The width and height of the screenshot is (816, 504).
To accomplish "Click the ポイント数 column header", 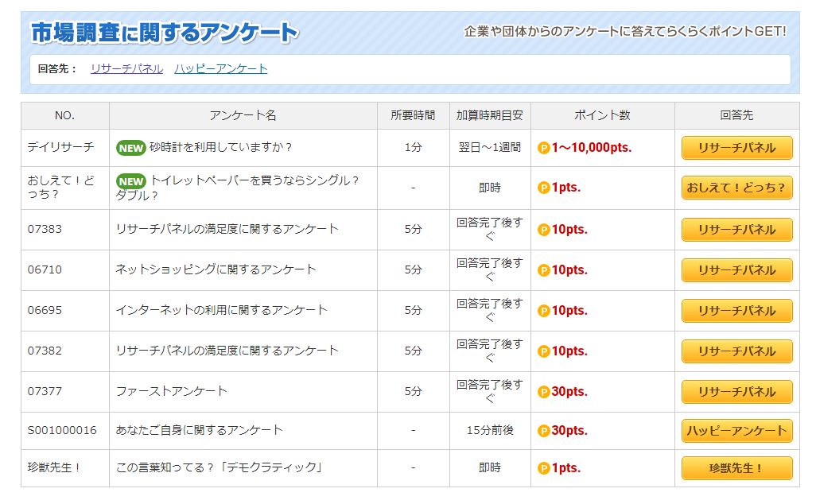I will tap(603, 115).
